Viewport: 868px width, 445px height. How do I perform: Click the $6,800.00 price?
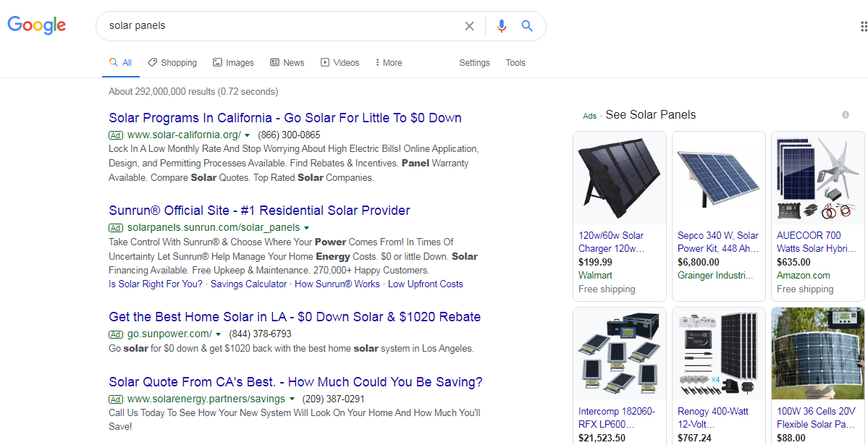pos(699,262)
